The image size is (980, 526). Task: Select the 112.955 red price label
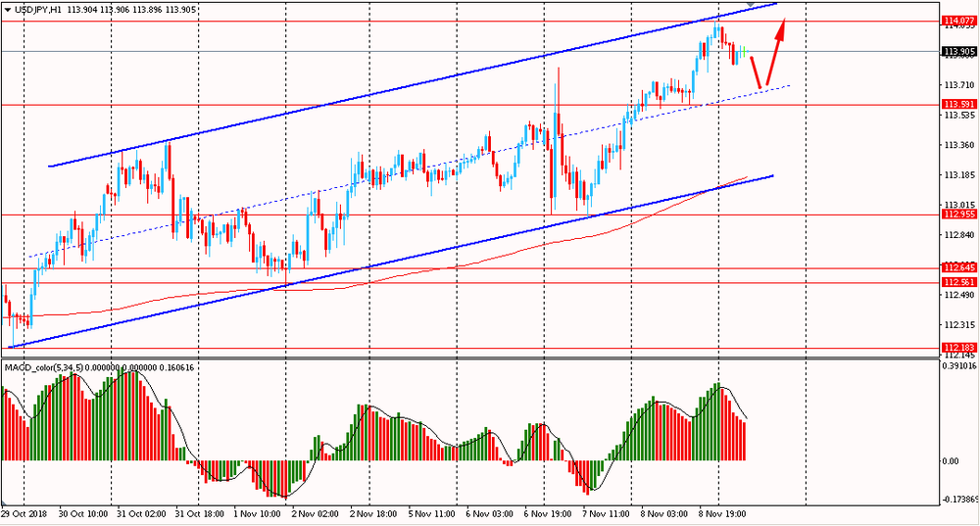pos(957,214)
